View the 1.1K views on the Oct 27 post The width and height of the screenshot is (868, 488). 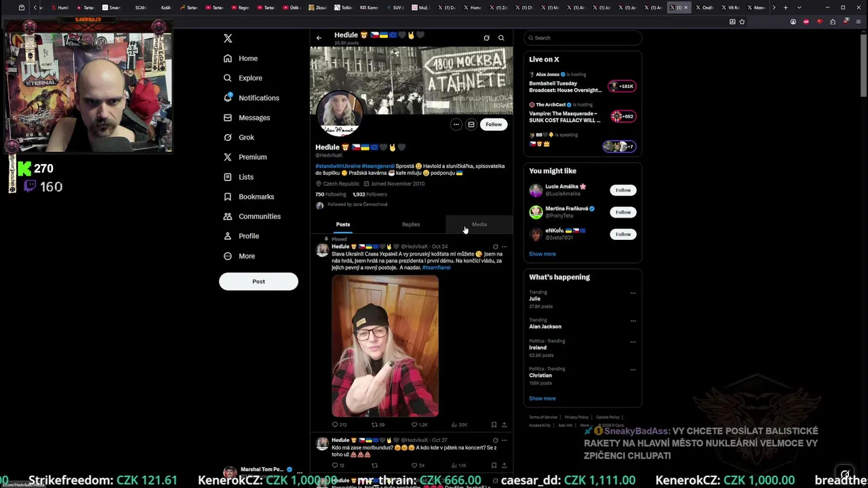click(x=459, y=466)
